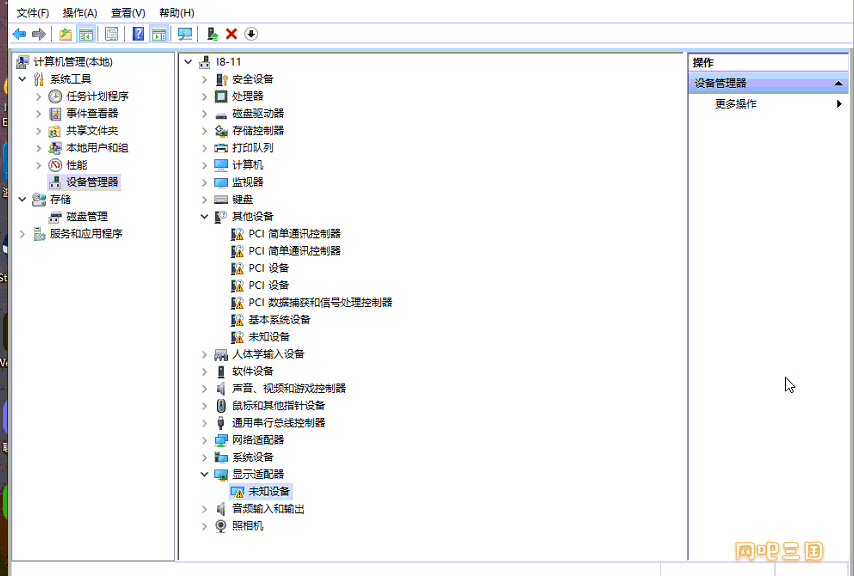Select 基本系统设备 entry
This screenshot has height=576, width=854.
(x=279, y=320)
